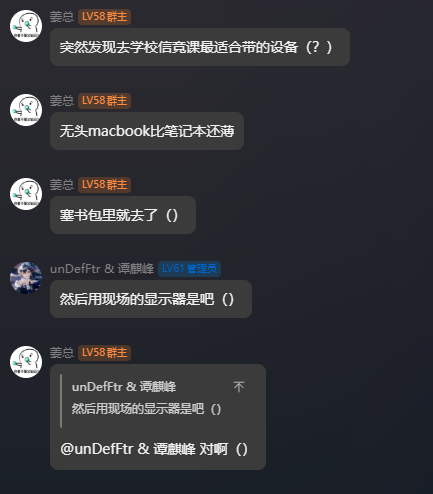
Task: Select unDefFtr's message 然后用现场的显示器是吧
Action: pyautogui.click(x=151, y=299)
